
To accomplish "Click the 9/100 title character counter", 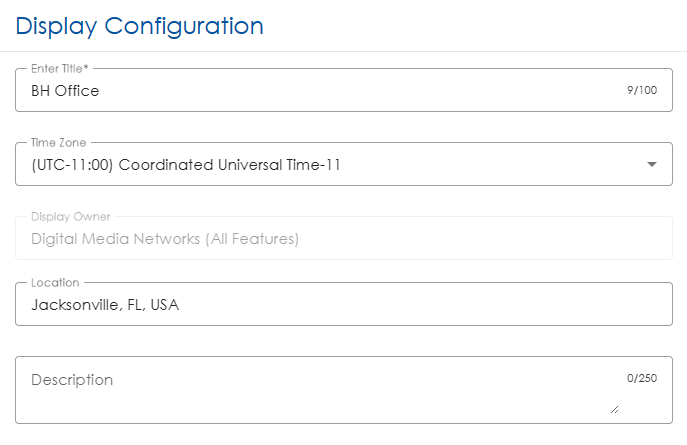I will coord(642,91).
